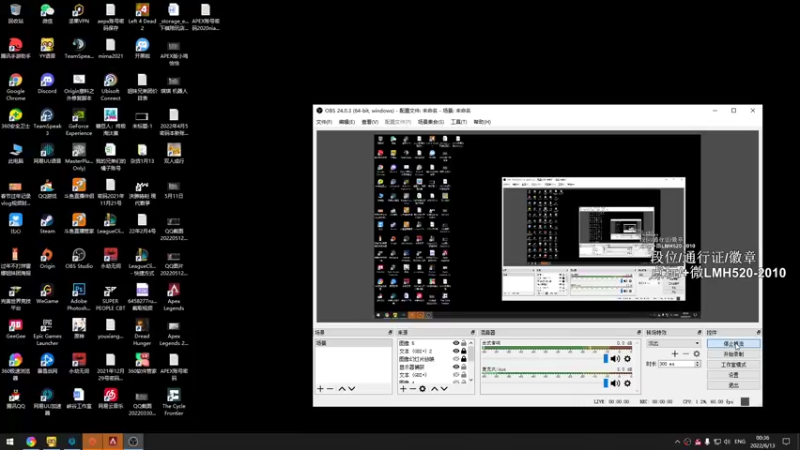This screenshot has height=450, width=800.
Task: Open the 文件(F) menu in OBS
Action: (x=324, y=122)
